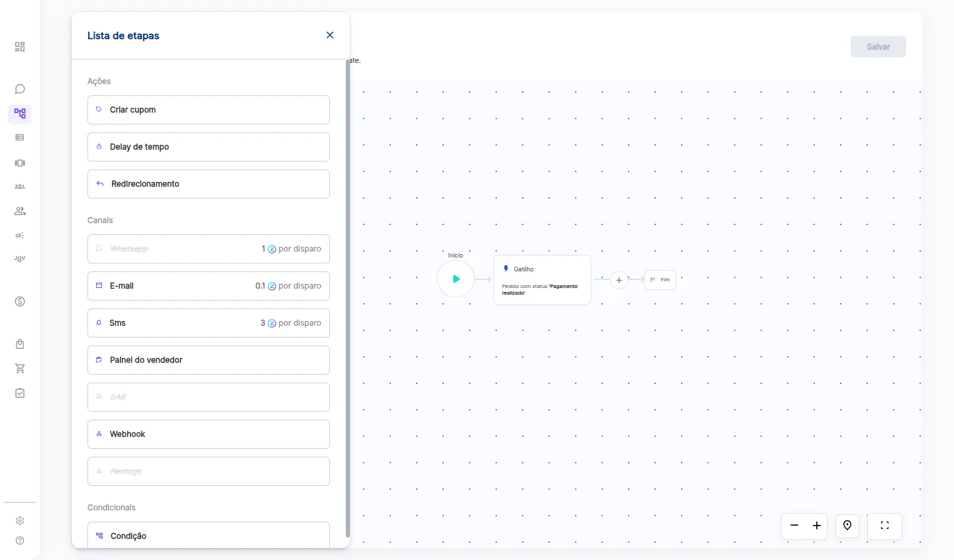This screenshot has width=954, height=560.
Task: Choose the Sms channel step
Action: (x=209, y=323)
